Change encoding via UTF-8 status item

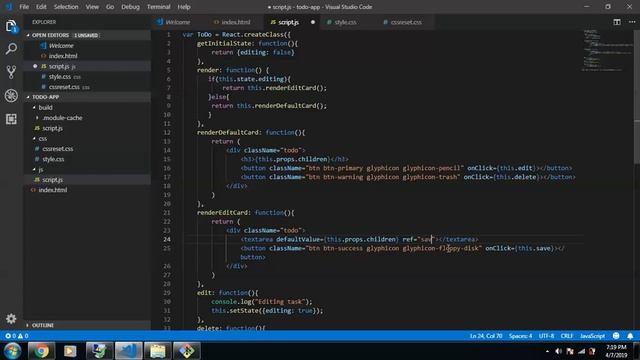[x=546, y=336]
